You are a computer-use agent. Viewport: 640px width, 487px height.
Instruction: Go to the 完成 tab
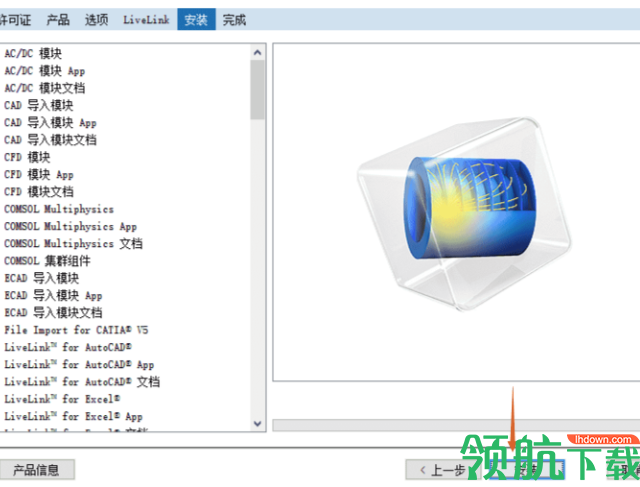coord(234,20)
